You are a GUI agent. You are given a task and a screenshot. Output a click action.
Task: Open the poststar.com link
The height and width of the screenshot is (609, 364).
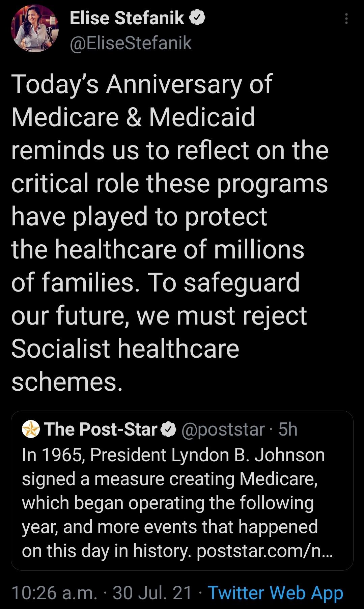click(x=264, y=551)
